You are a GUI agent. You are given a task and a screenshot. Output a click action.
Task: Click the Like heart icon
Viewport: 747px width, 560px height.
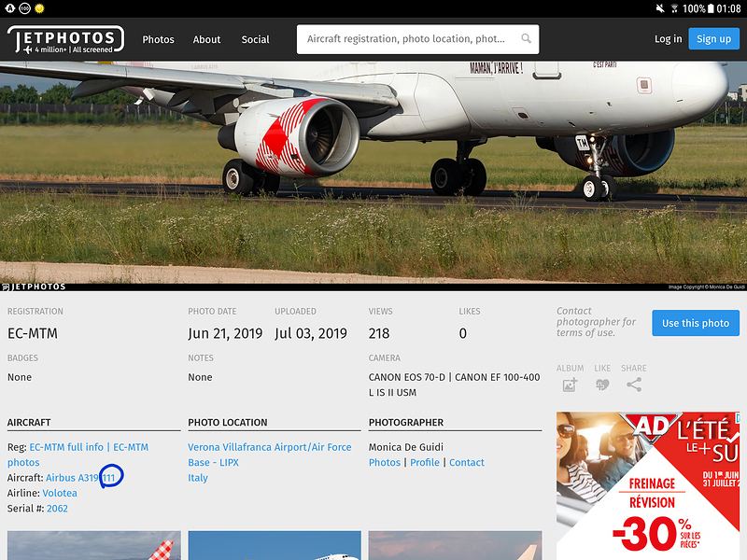click(602, 385)
